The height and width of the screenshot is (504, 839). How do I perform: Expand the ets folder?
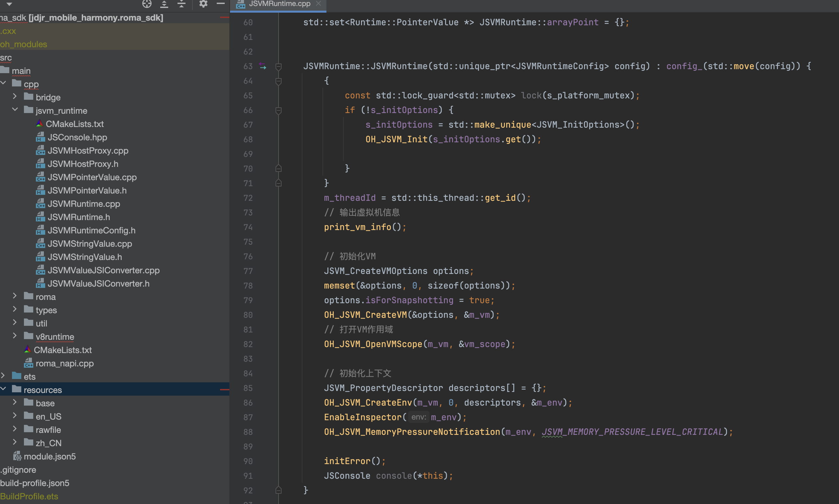click(3, 376)
